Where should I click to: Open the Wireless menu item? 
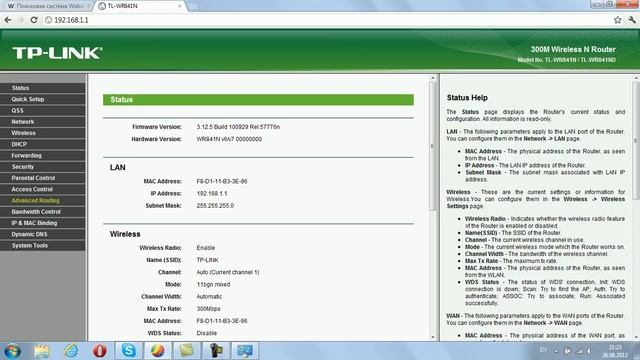(x=43, y=133)
